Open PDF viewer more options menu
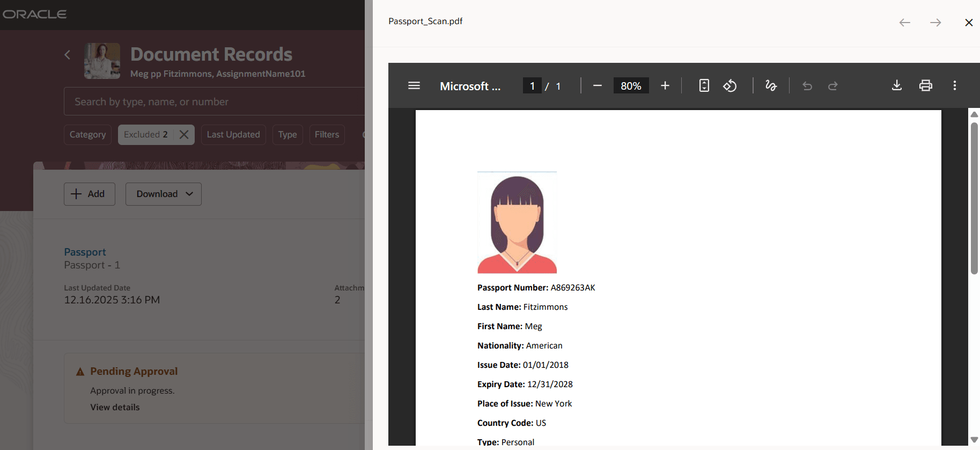Image resolution: width=980 pixels, height=450 pixels. (954, 86)
